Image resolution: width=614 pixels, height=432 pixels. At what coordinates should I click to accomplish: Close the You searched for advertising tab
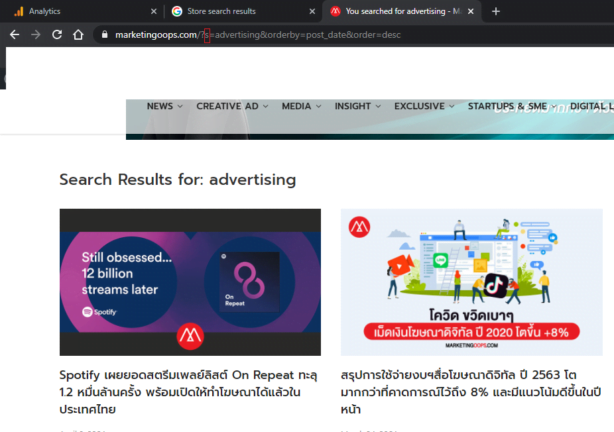pyautogui.click(x=471, y=11)
